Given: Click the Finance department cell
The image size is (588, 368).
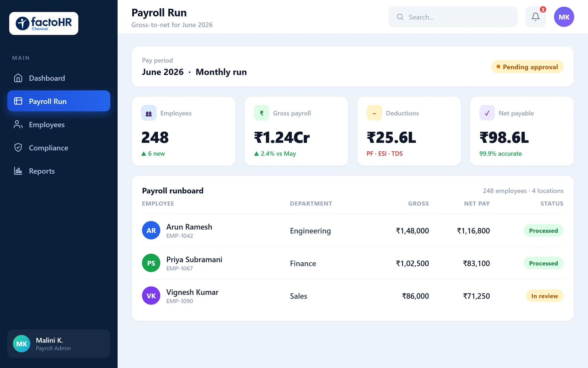Looking at the screenshot, I should [x=303, y=264].
